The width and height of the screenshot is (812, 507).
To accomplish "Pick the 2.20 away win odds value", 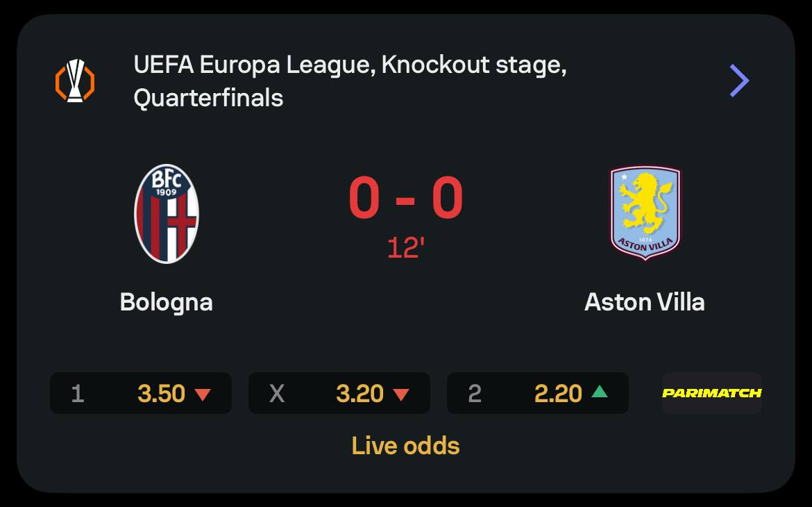I will tap(558, 394).
